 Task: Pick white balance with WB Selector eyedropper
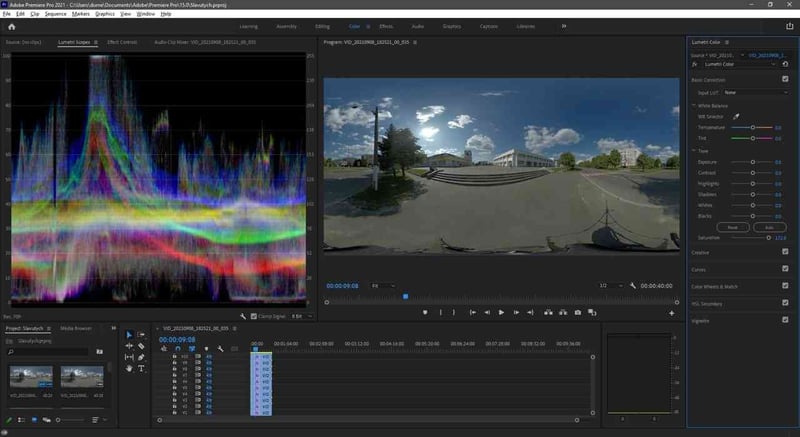coord(736,116)
